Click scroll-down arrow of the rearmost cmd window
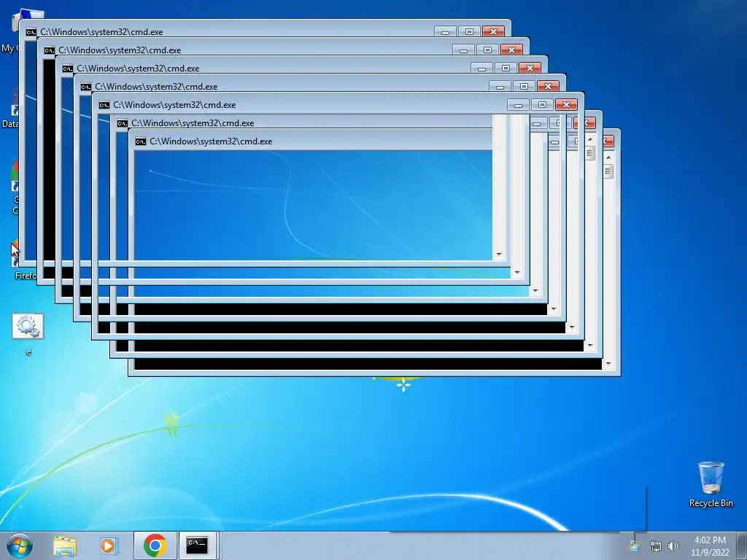This screenshot has width=747, height=560. (499, 254)
